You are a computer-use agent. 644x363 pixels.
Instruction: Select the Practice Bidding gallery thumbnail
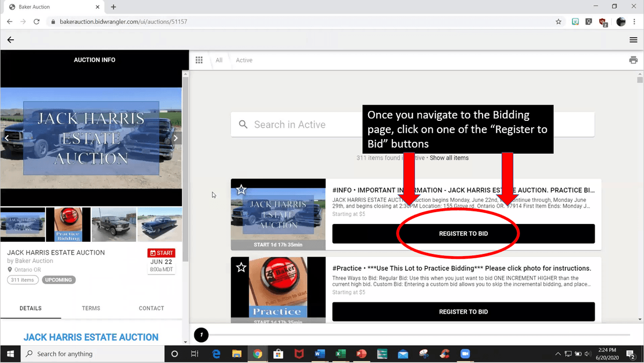68,224
